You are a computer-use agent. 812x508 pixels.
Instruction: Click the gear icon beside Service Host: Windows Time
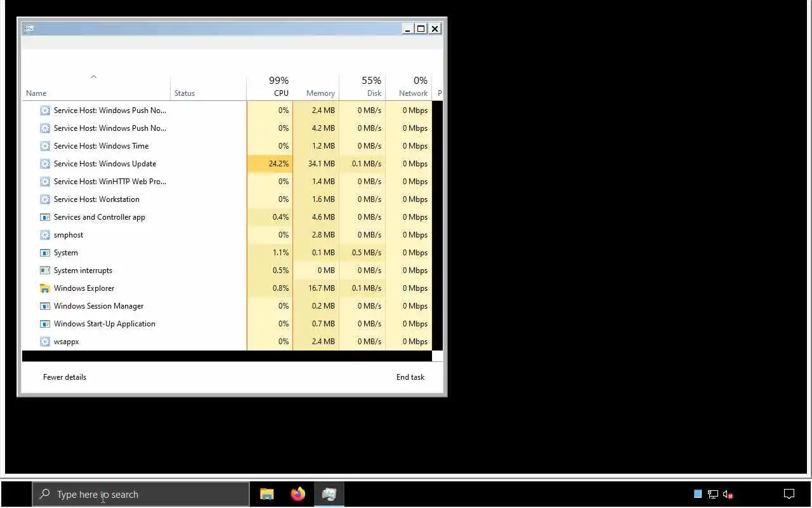click(44, 146)
